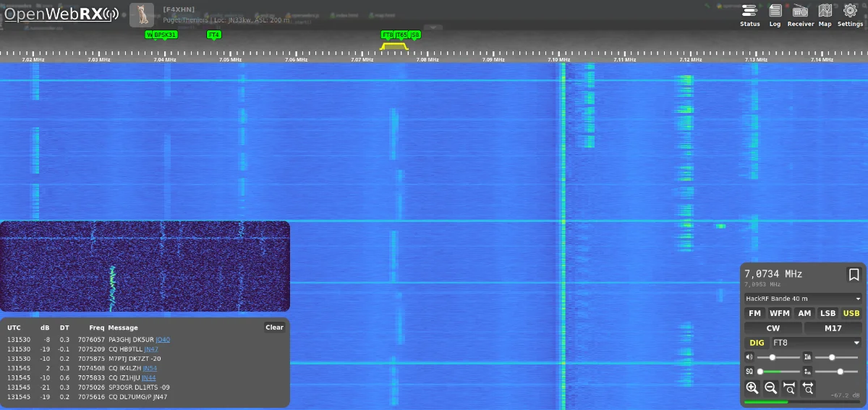The height and width of the screenshot is (410, 868).
Task: Click the OpenWebRX logo
Action: pos(61,14)
